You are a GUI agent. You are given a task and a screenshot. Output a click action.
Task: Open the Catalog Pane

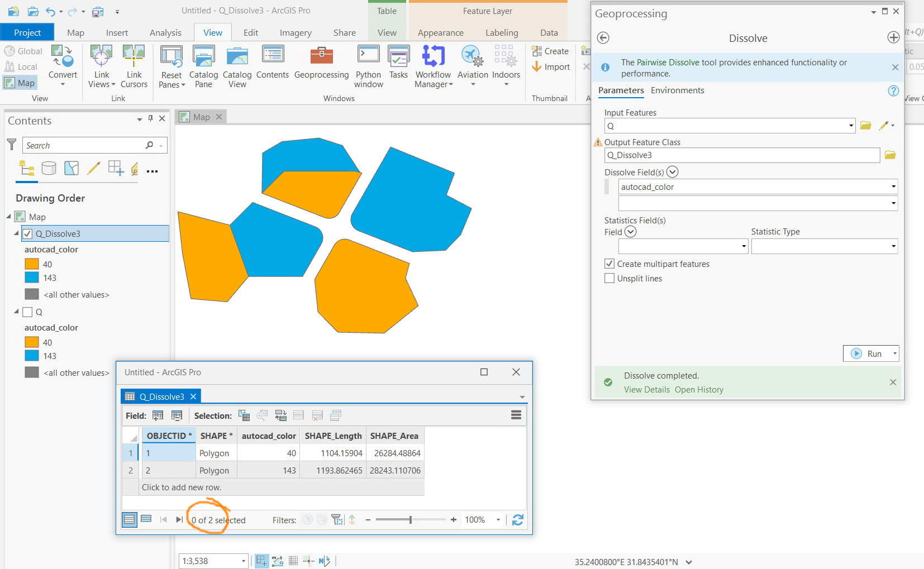pos(203,66)
